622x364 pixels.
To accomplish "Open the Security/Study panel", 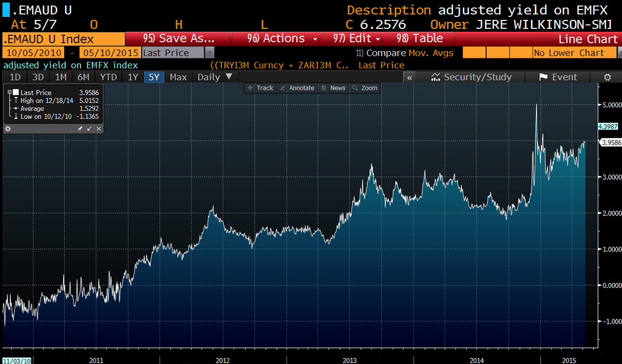I will click(x=471, y=77).
